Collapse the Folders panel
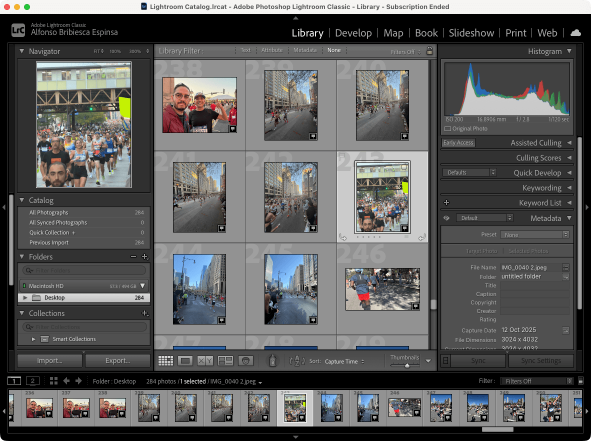Viewport: 591px width, 441px height. tap(21, 257)
